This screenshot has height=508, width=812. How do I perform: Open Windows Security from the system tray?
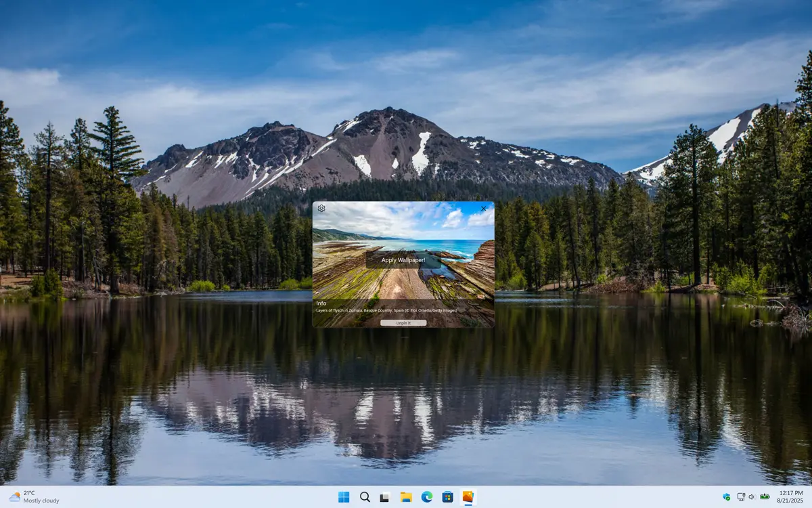tap(727, 497)
